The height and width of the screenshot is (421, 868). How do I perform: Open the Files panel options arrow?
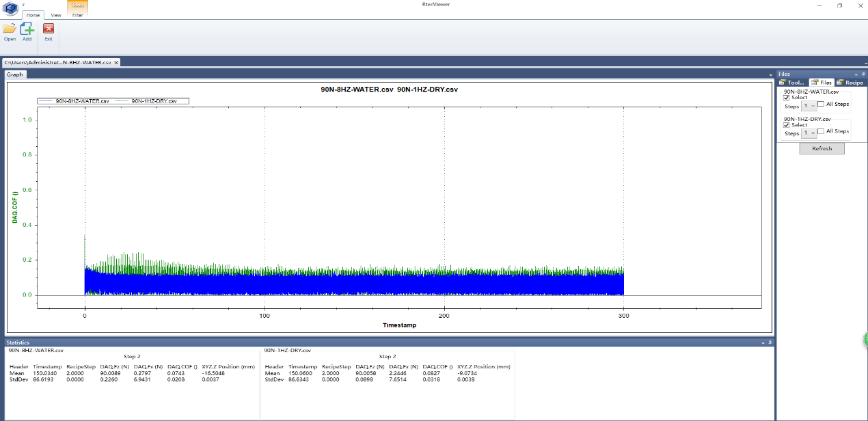856,74
